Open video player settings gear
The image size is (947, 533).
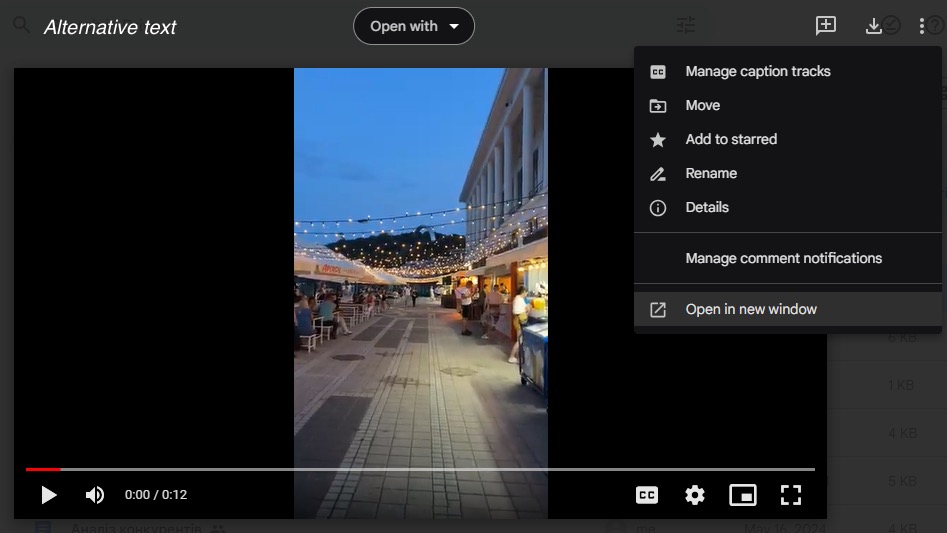tap(695, 495)
